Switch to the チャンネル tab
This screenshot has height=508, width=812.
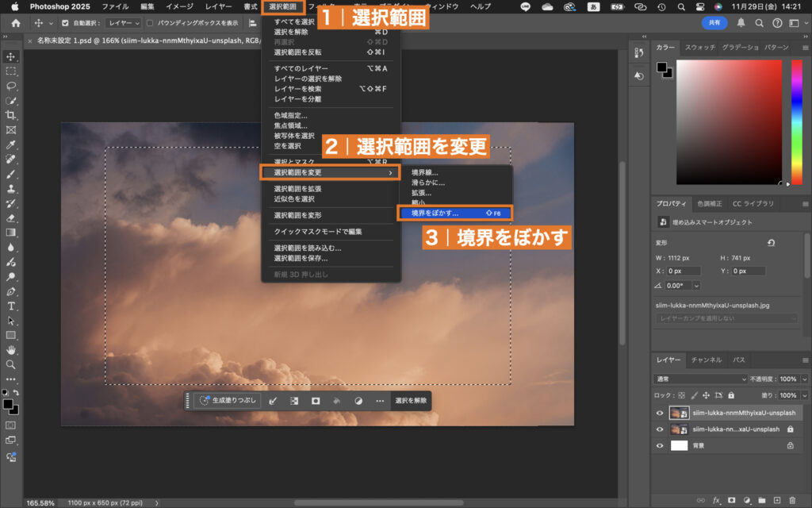click(707, 360)
